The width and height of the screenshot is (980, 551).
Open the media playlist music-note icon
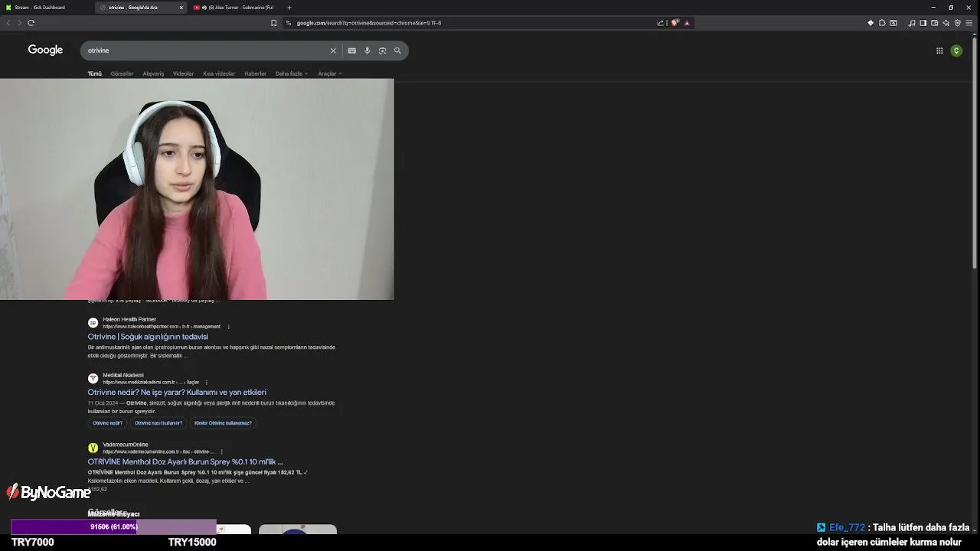pos(911,23)
